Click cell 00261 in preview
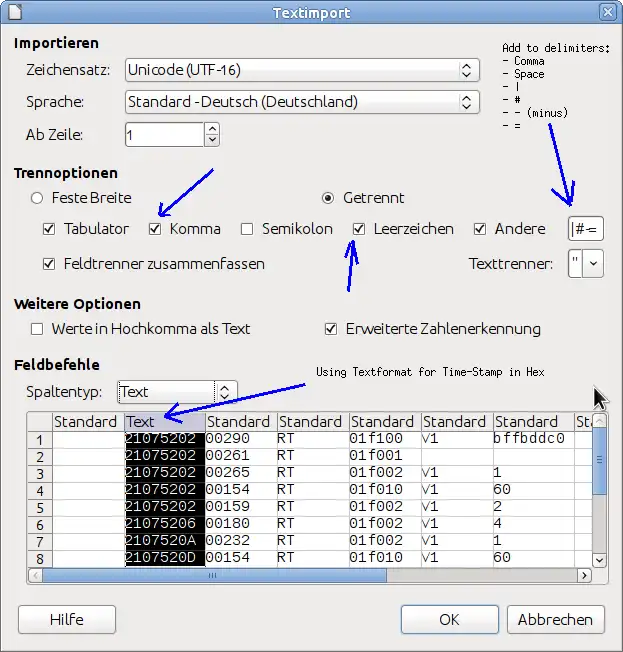 coord(241,456)
